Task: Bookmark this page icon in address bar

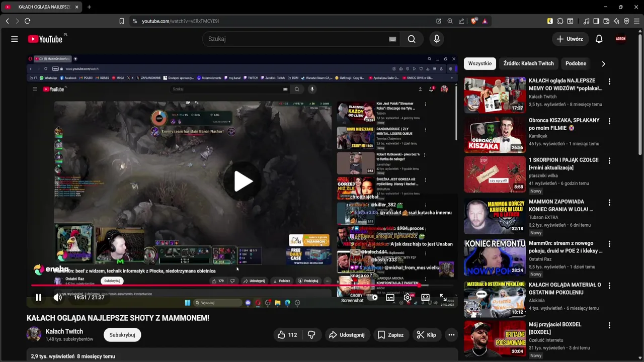Action: click(122, 21)
